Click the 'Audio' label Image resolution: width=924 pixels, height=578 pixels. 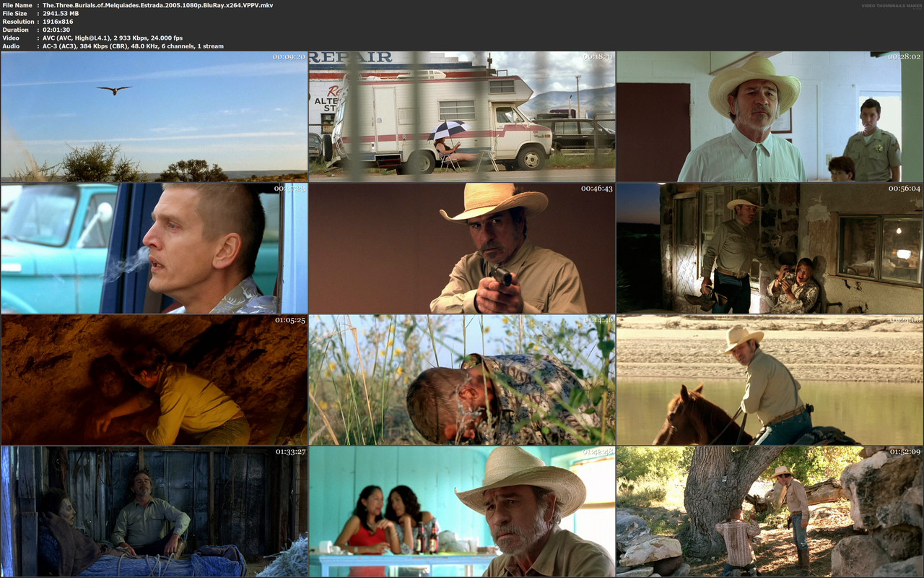tap(11, 46)
